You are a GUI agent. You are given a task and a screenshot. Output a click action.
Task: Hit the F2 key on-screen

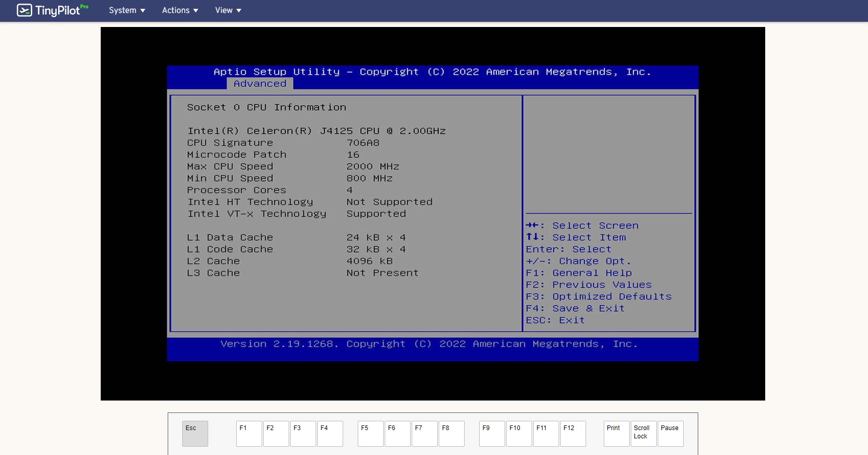point(276,433)
